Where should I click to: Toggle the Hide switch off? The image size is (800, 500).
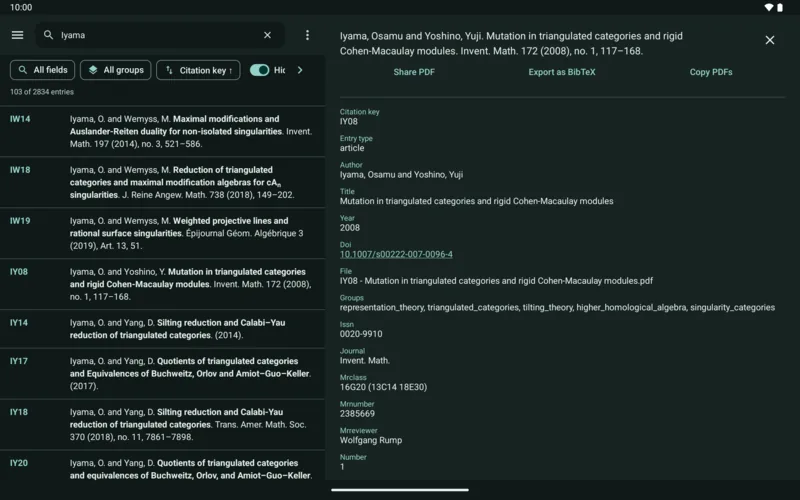click(259, 70)
